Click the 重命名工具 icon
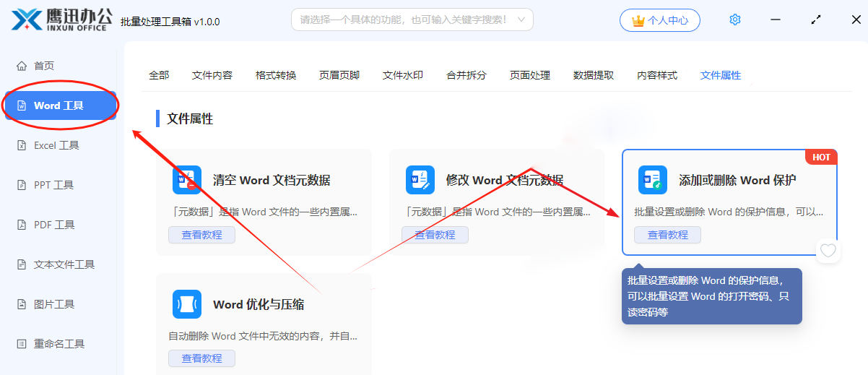The image size is (868, 375). tap(22, 344)
